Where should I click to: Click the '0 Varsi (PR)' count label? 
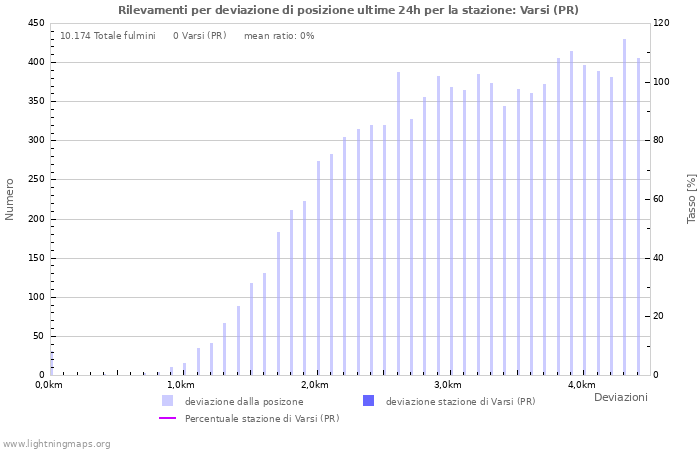[200, 36]
